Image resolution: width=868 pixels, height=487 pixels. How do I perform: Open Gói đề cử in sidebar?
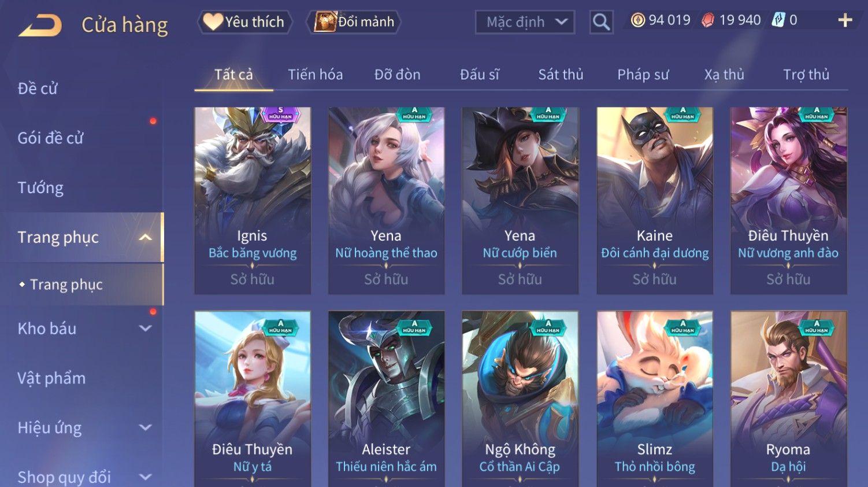click(50, 138)
